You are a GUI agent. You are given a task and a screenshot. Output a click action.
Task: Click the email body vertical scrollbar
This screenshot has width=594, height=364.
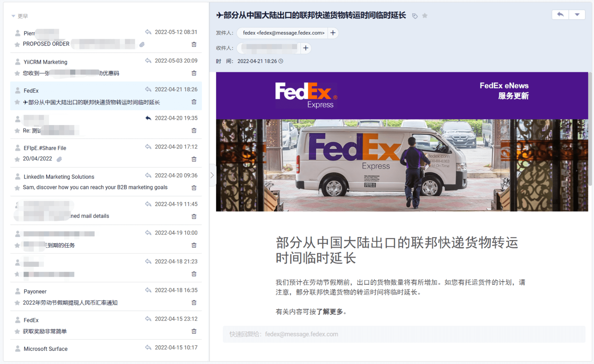pos(590,129)
